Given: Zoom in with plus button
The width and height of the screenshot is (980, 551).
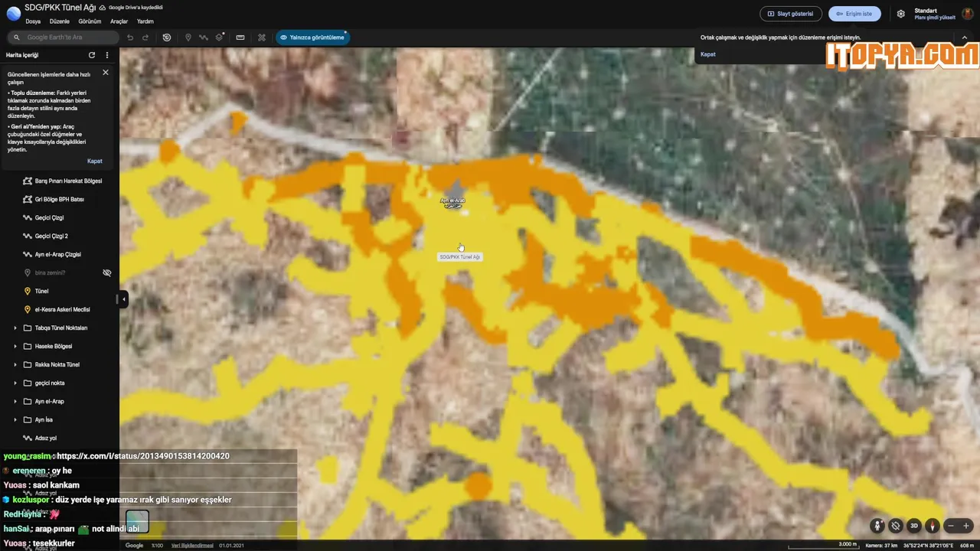Looking at the screenshot, I should pos(966,526).
